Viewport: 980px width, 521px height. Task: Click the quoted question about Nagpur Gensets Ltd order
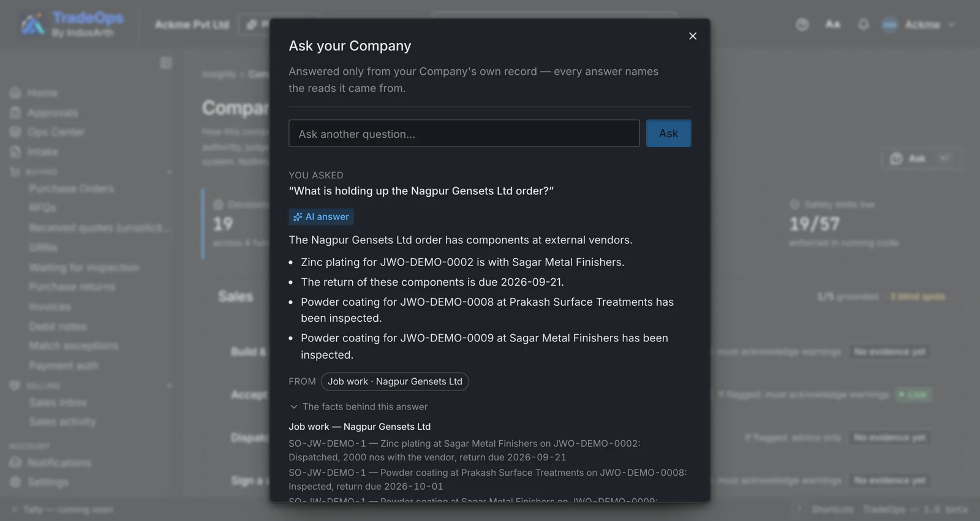[421, 191]
